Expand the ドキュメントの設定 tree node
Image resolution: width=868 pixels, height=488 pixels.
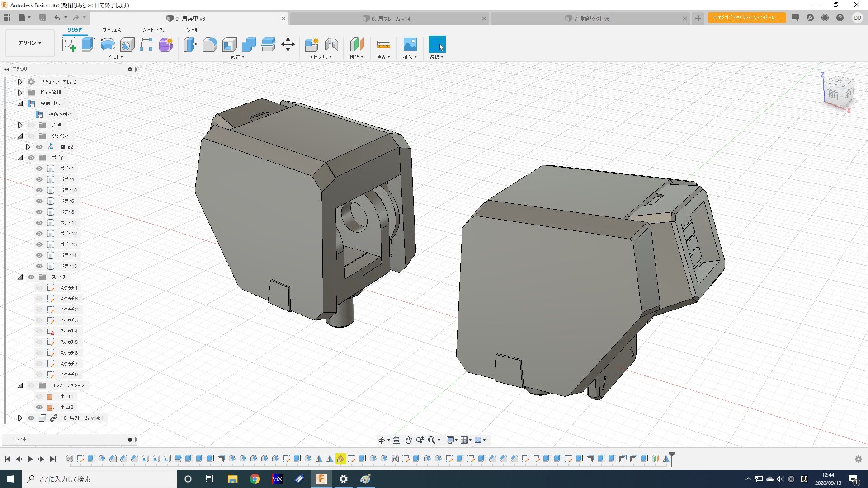[20, 82]
